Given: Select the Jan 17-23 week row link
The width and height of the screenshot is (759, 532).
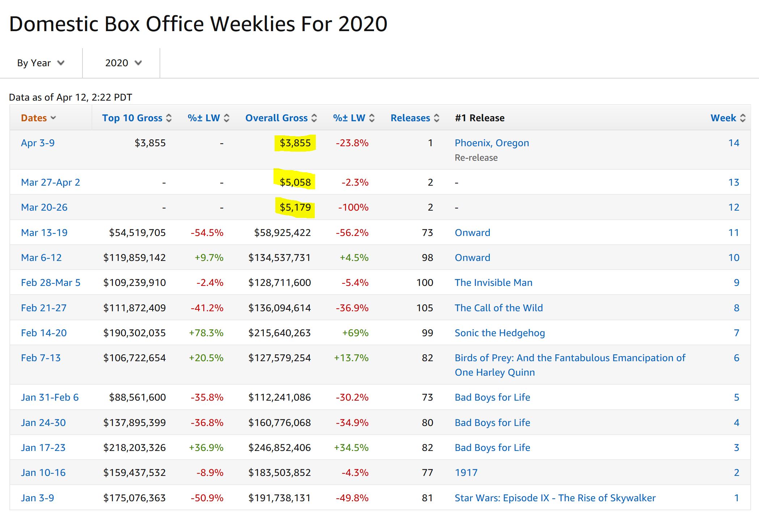Looking at the screenshot, I should point(43,448).
